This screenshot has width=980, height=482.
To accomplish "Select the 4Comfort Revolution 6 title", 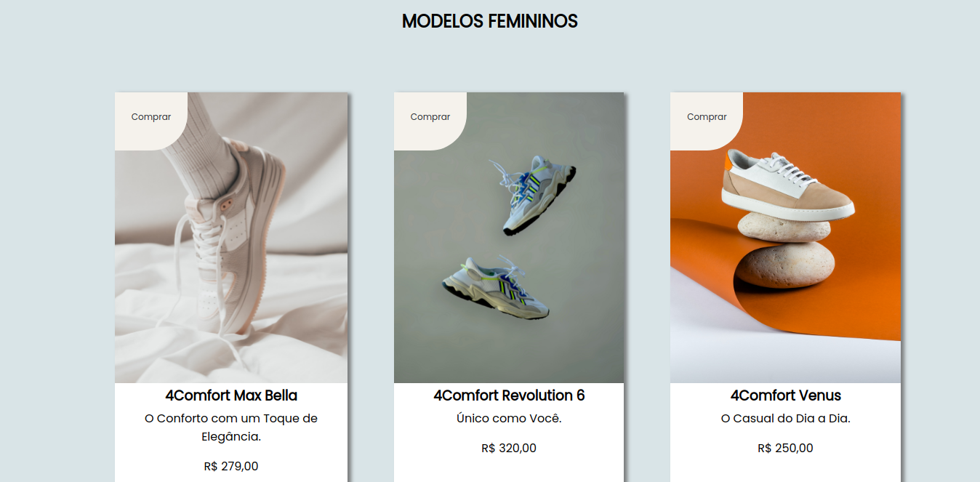I will (509, 395).
